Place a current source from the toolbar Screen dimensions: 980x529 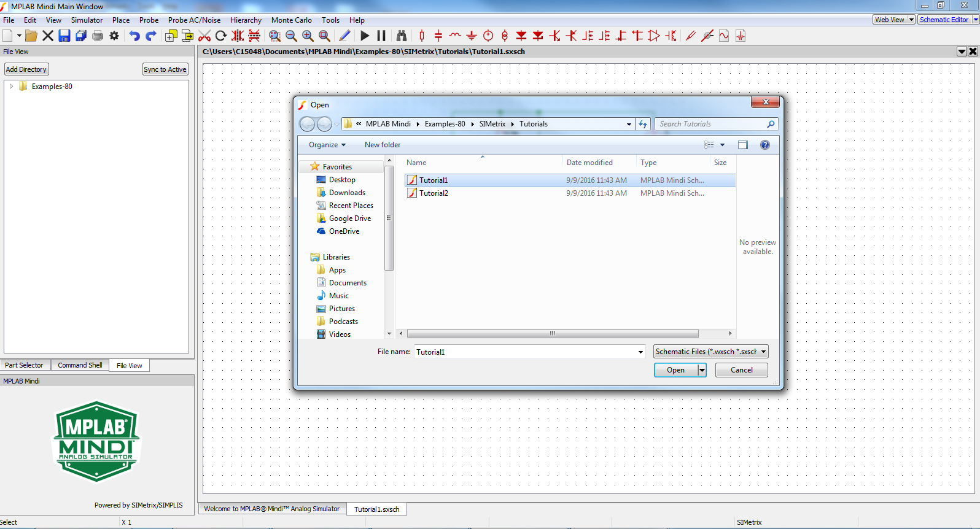point(505,36)
